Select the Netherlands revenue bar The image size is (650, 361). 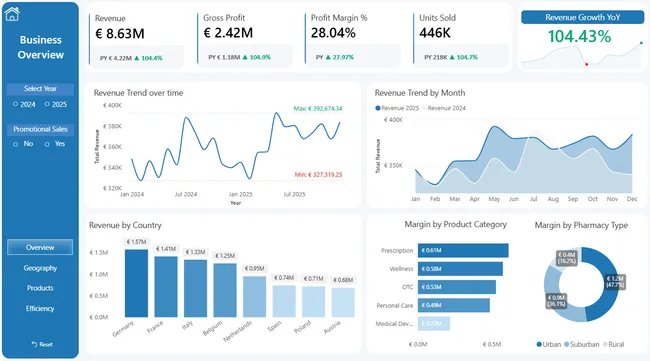255,297
